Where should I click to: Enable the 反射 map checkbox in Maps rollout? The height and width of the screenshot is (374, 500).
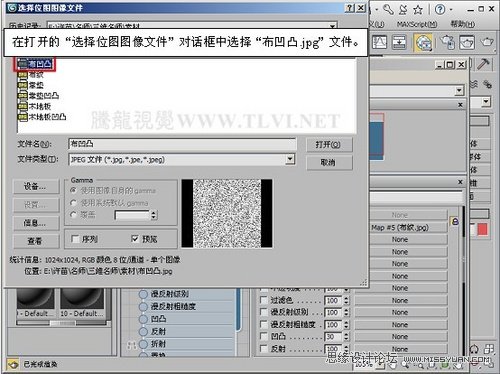pos(264,349)
